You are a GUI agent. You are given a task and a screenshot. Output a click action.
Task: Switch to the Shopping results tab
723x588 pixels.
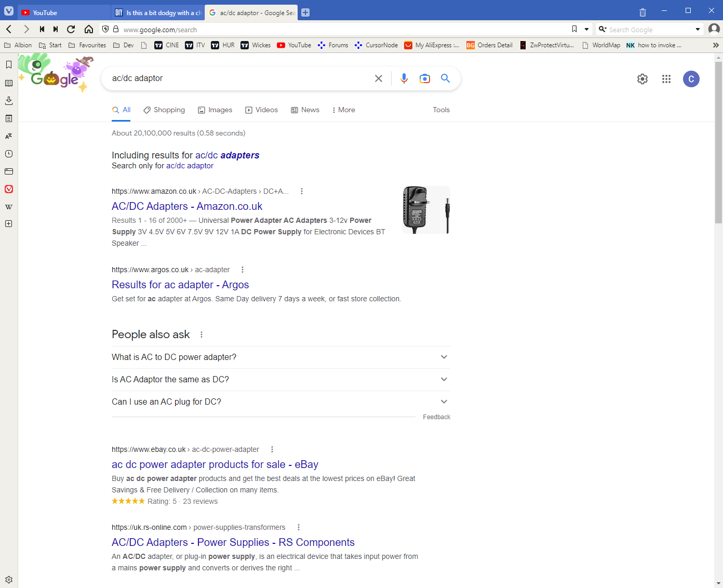tap(164, 110)
